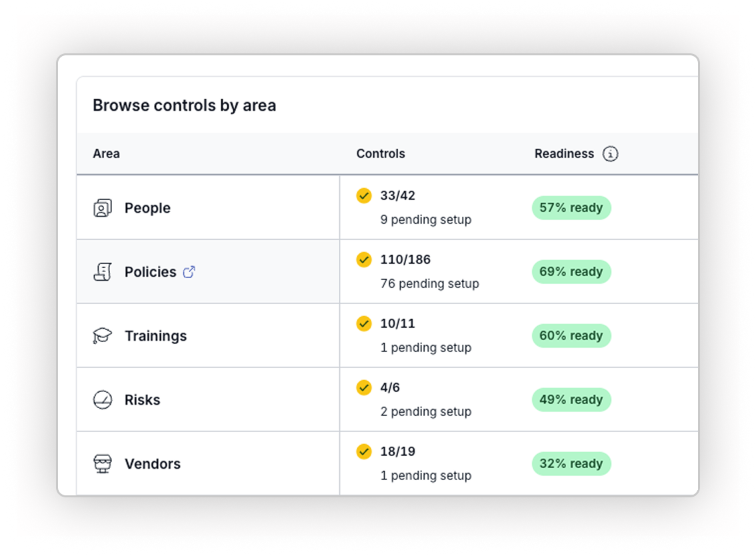Click the Readiness info icon
Image resolution: width=756 pixels, height=556 pixels.
(x=610, y=154)
